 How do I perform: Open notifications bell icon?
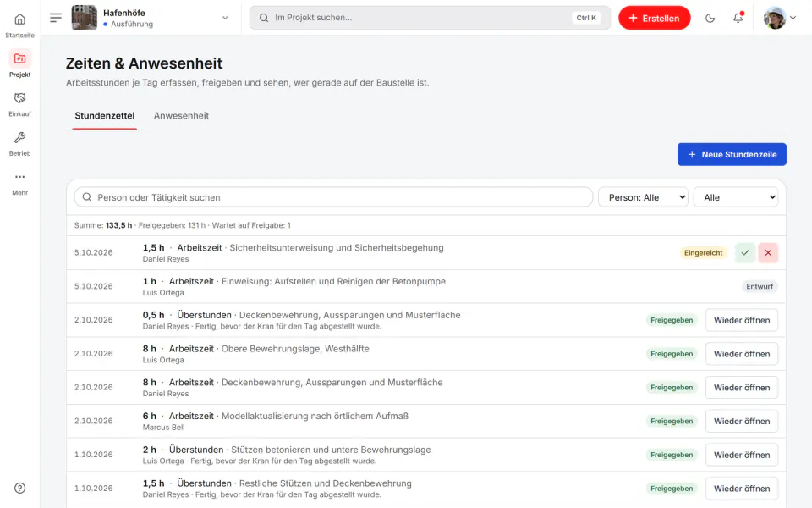pos(738,18)
